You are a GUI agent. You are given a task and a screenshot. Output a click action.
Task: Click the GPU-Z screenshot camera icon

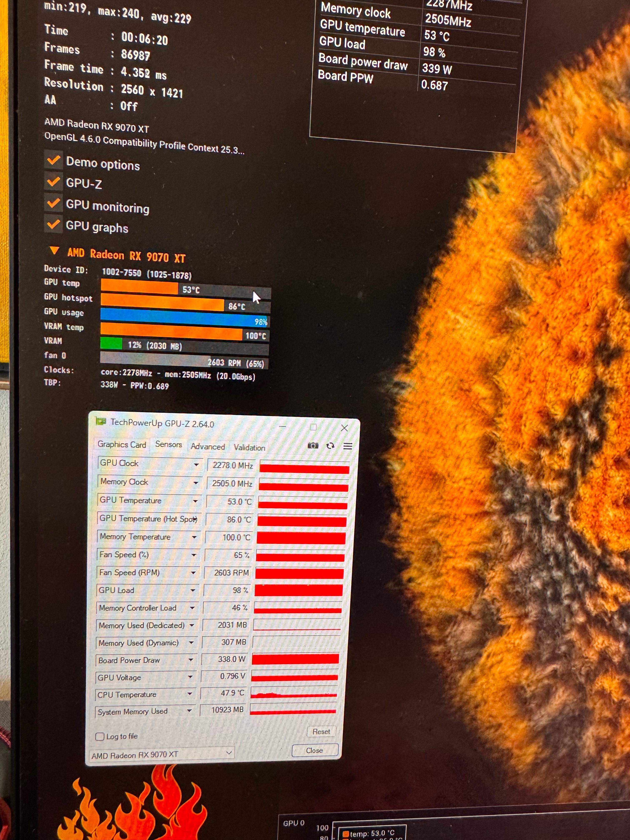pos(313,445)
